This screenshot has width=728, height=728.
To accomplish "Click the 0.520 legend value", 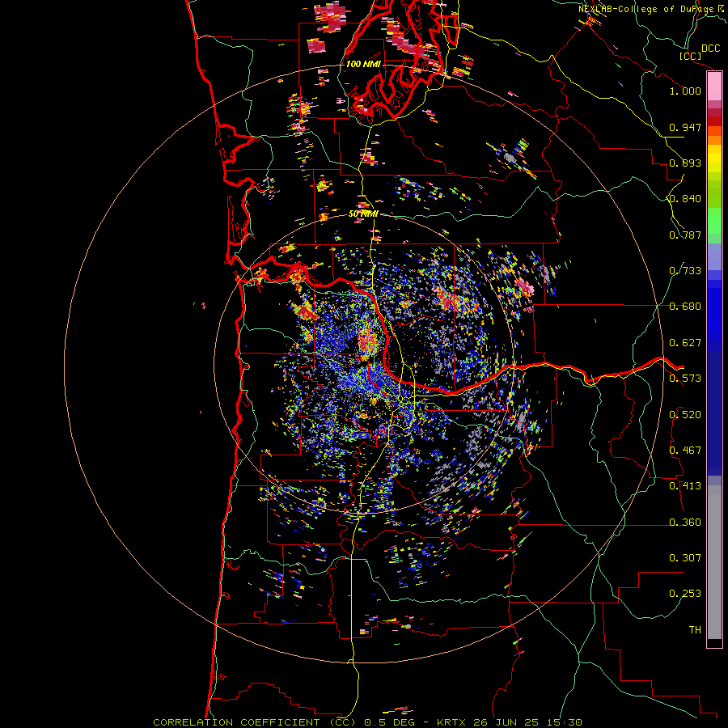I will [685, 415].
